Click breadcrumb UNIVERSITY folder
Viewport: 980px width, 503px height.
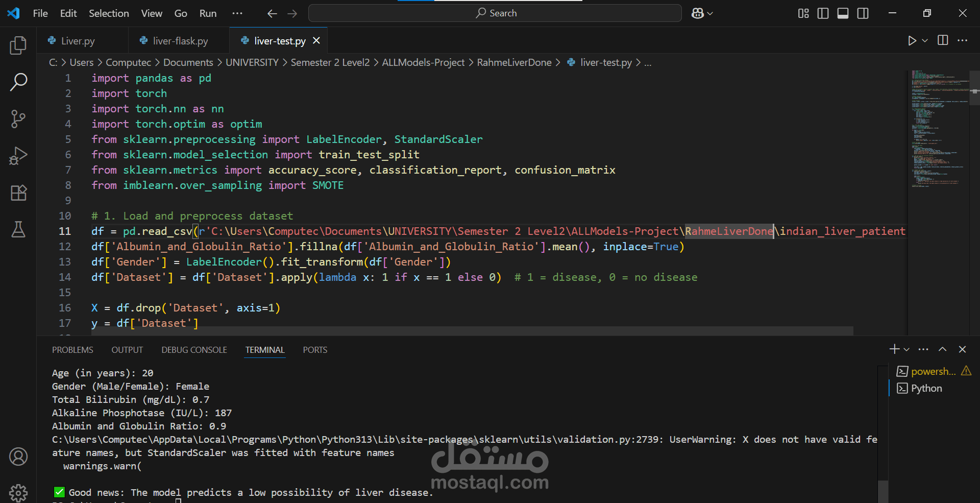252,62
